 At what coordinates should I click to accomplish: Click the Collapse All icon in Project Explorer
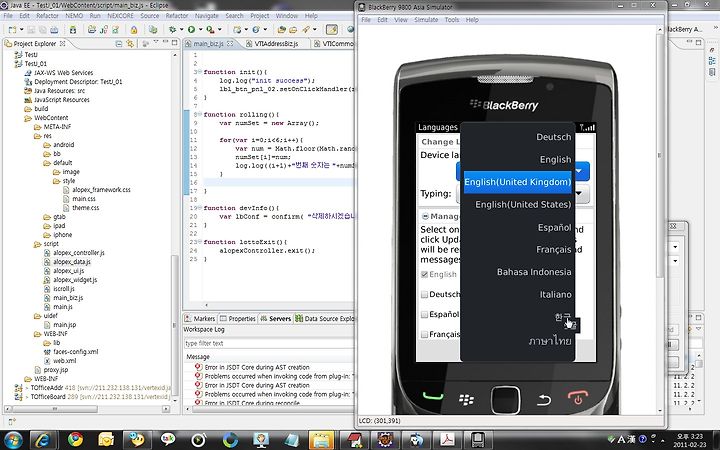119,44
